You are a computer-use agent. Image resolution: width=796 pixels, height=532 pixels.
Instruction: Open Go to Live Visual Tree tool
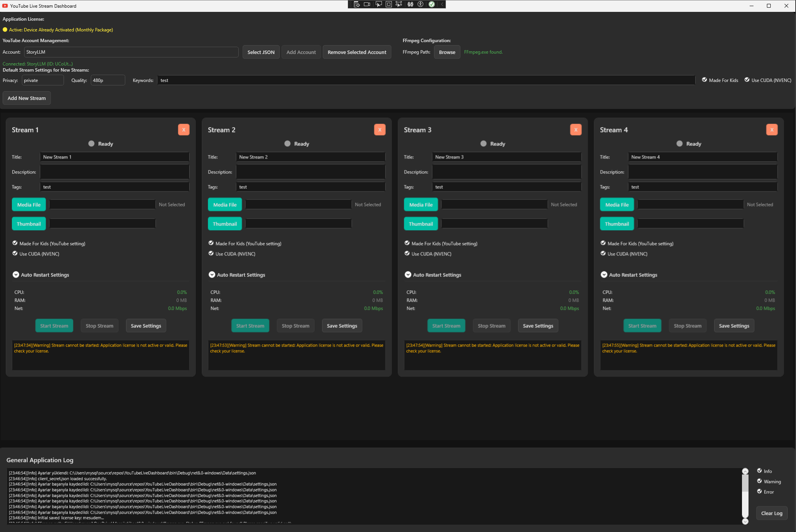[357, 4]
